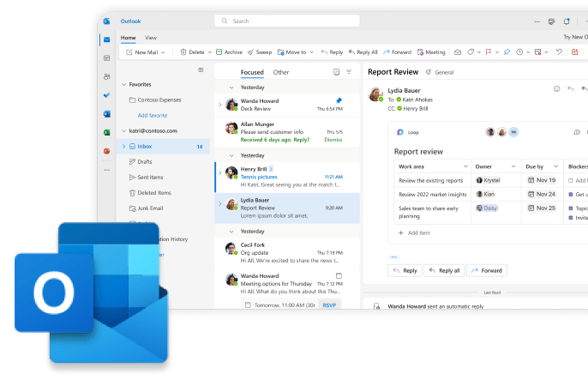Expand the Henry Brill conversation thread
This screenshot has width=588, height=380.
coord(220,172)
